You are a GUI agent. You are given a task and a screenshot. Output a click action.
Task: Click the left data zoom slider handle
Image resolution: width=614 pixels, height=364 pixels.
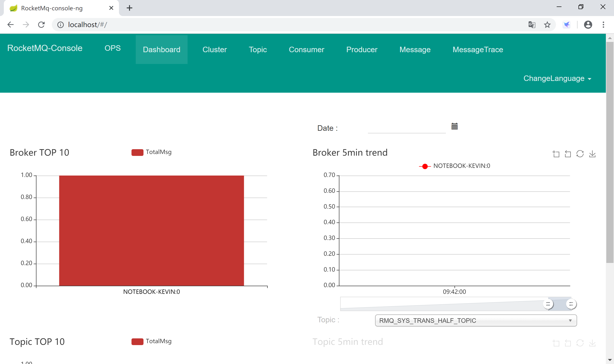tap(548, 304)
